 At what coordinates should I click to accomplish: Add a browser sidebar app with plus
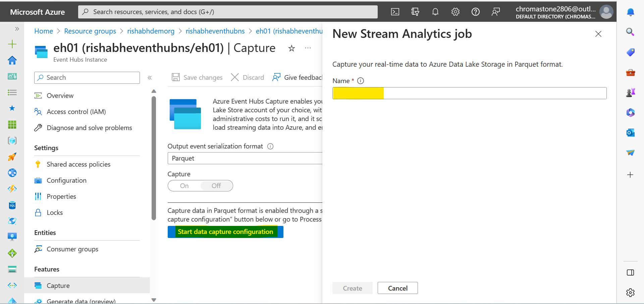click(631, 175)
